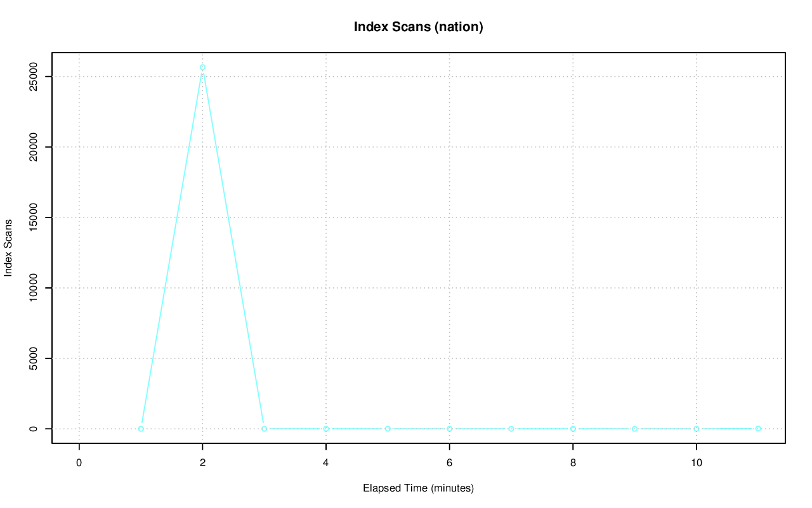Click the x-axis tick label 4
Screen dimensions: 812x508
tap(326, 463)
